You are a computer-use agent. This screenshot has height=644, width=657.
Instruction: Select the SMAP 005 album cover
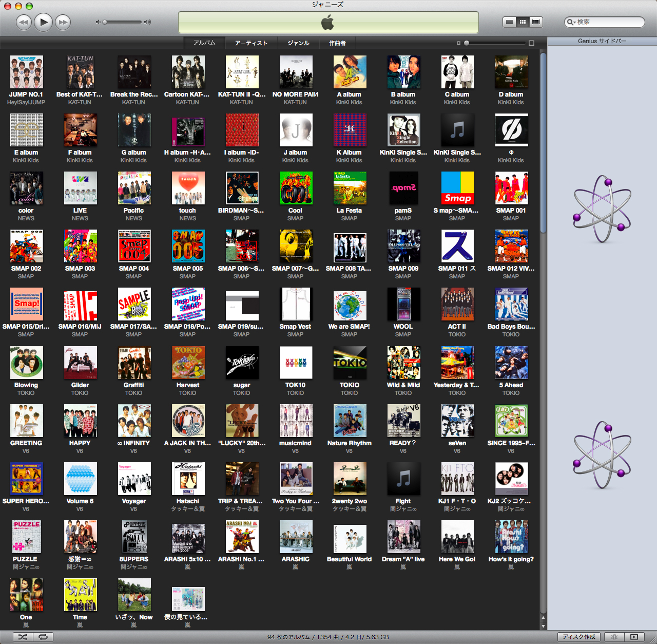click(188, 246)
